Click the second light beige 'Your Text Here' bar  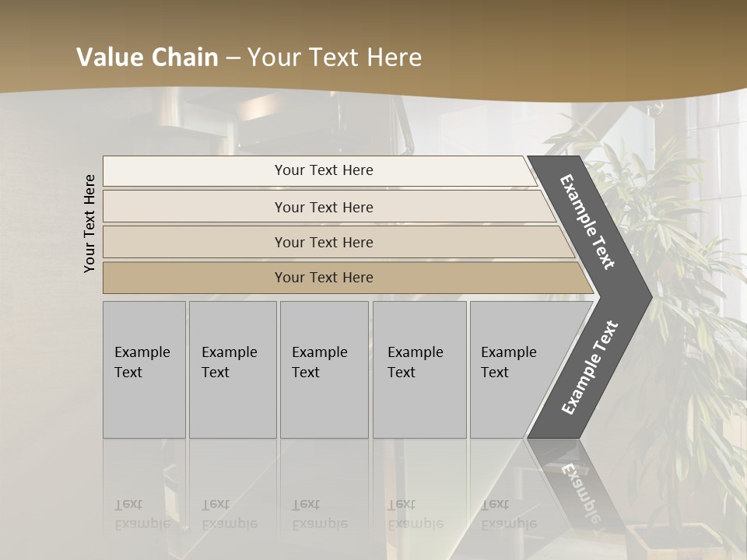328,206
